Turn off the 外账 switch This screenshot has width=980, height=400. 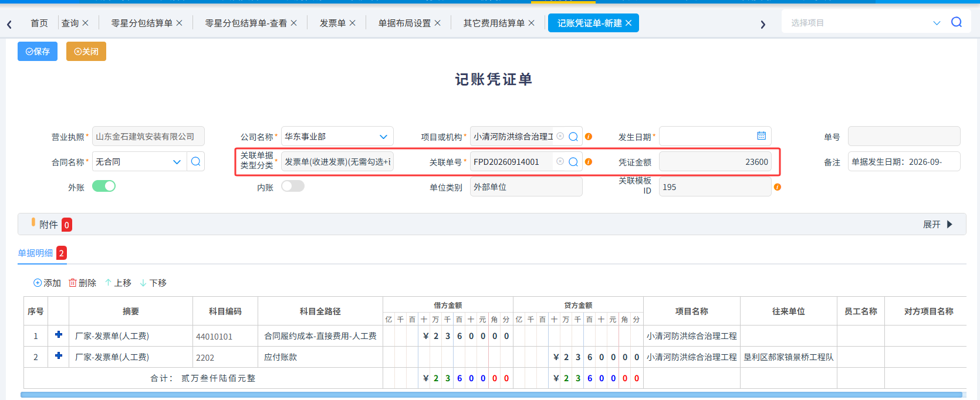(x=104, y=186)
